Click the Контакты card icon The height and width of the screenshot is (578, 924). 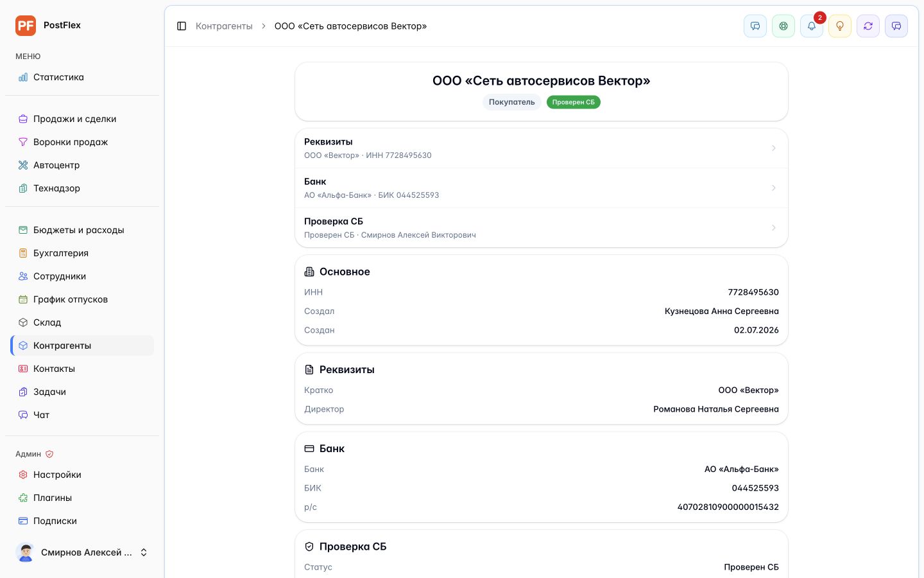coord(23,369)
